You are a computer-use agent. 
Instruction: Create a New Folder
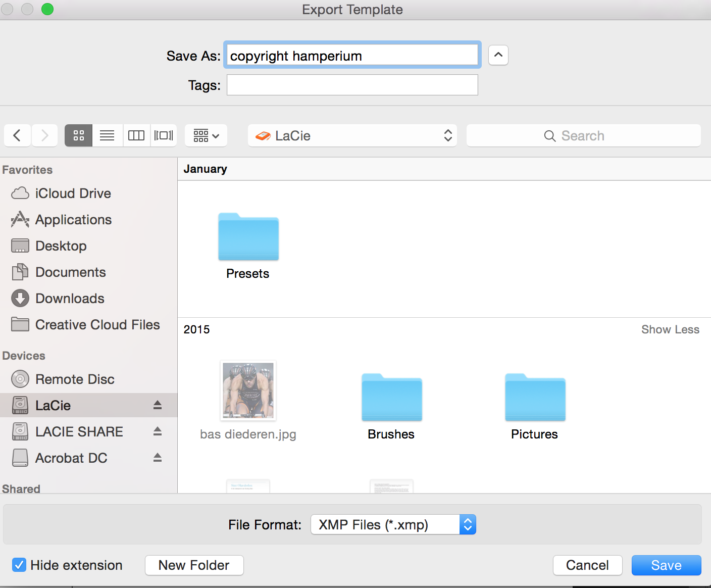click(194, 565)
